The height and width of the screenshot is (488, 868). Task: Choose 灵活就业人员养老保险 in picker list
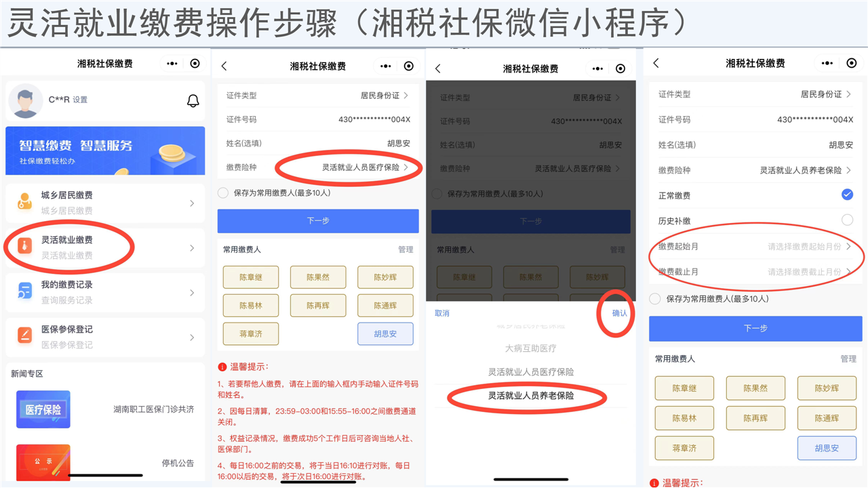coord(530,395)
